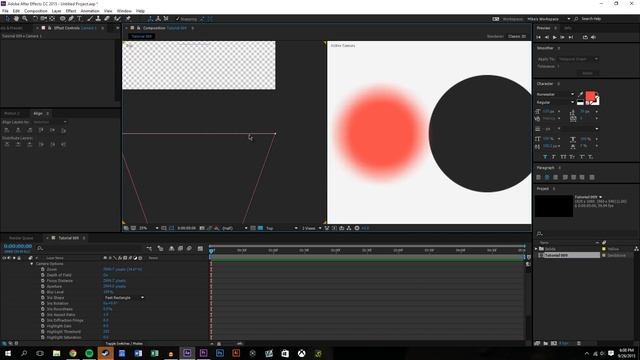Select the Puppet Pin tool
The width and height of the screenshot is (640, 360).
coord(128,19)
